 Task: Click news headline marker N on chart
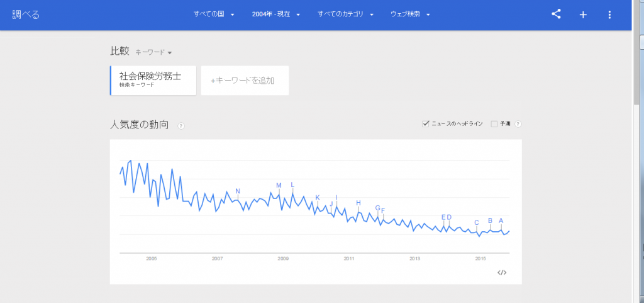tap(238, 192)
